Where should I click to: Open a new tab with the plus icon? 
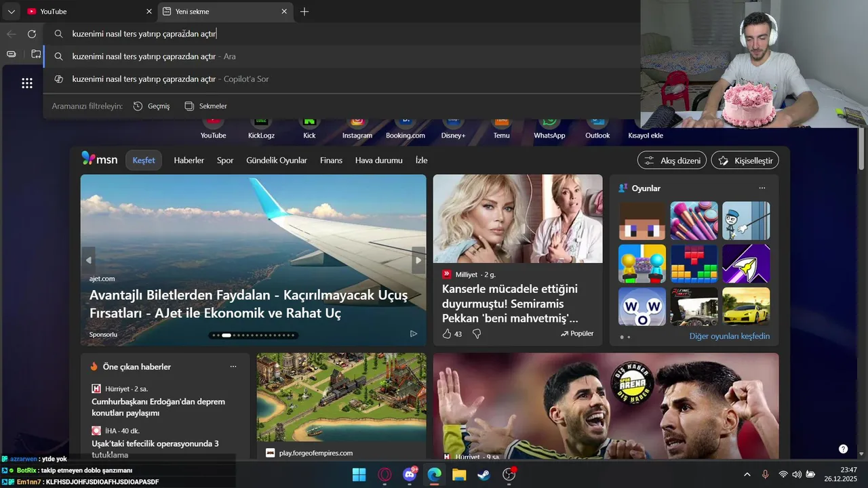[x=304, y=12]
